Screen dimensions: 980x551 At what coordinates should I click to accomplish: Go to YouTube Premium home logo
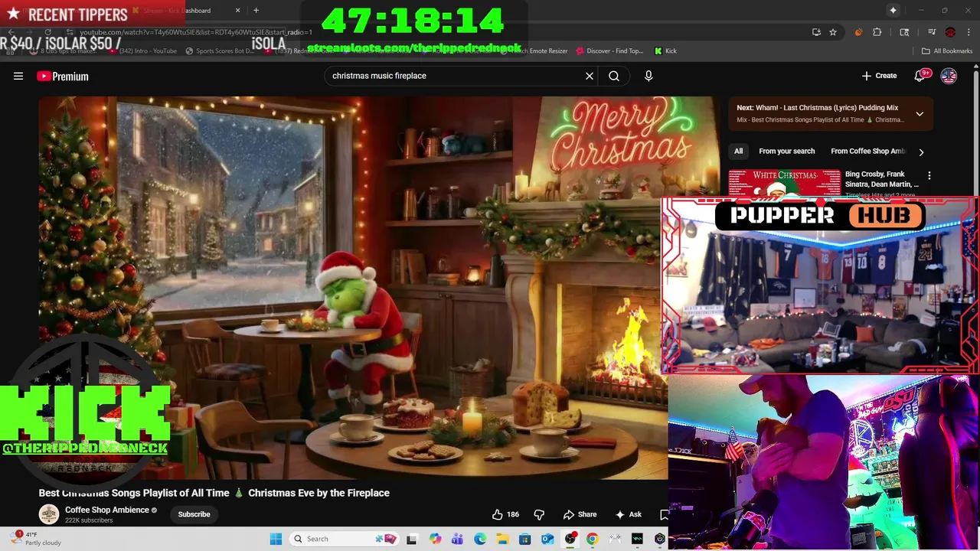tap(63, 76)
